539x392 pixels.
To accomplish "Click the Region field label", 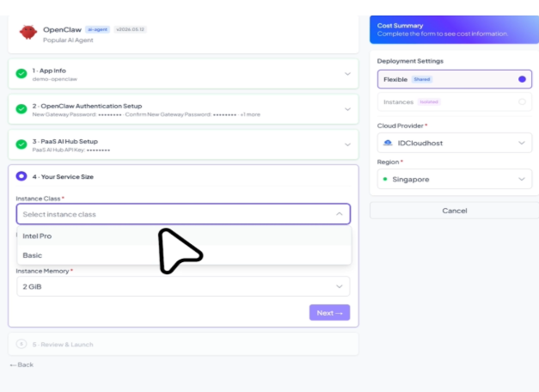I will tap(388, 162).
